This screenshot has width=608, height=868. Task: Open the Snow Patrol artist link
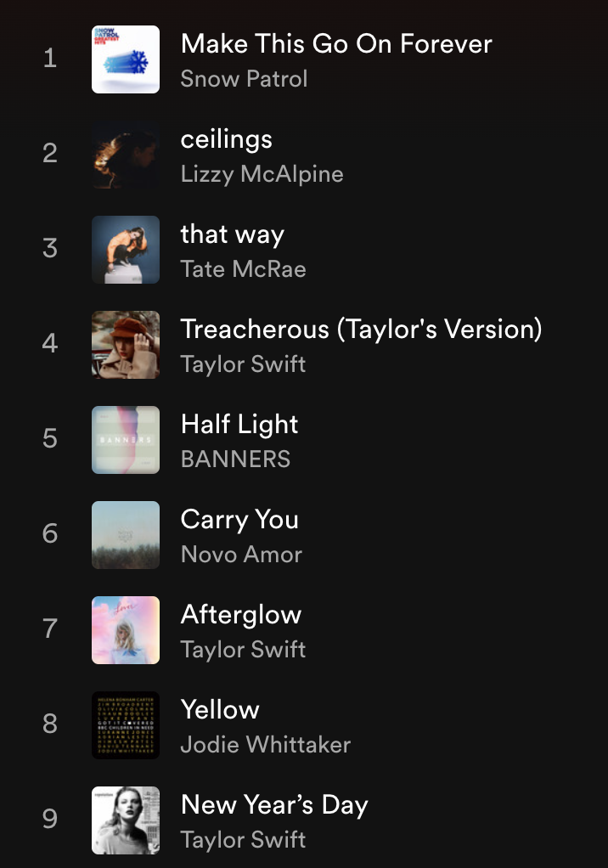point(244,79)
